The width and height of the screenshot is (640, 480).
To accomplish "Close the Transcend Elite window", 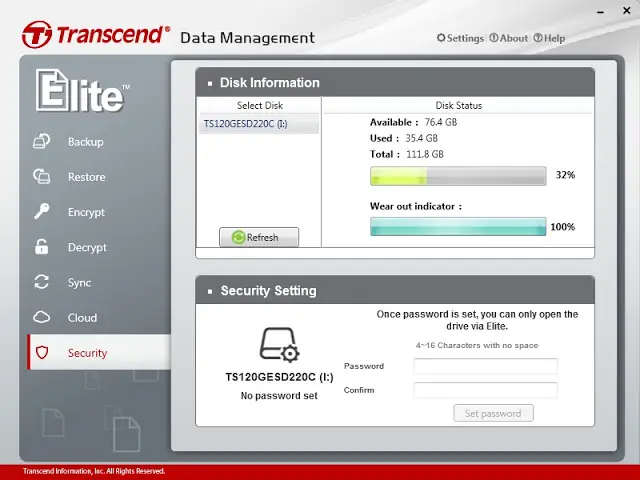I will [627, 11].
